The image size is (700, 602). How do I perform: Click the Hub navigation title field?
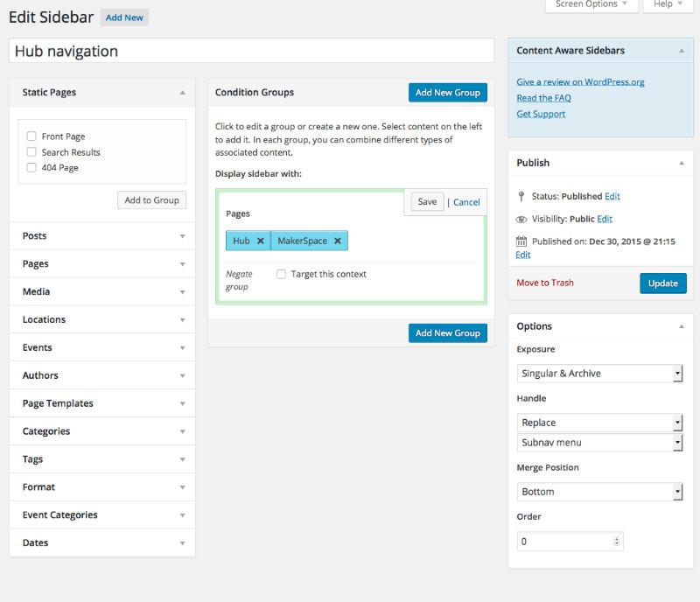click(x=252, y=51)
